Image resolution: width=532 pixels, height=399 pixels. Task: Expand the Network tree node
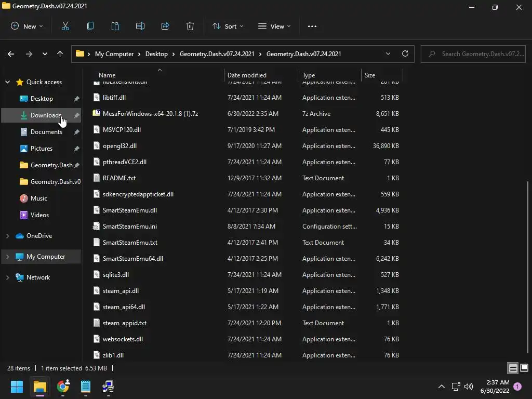coord(7,277)
